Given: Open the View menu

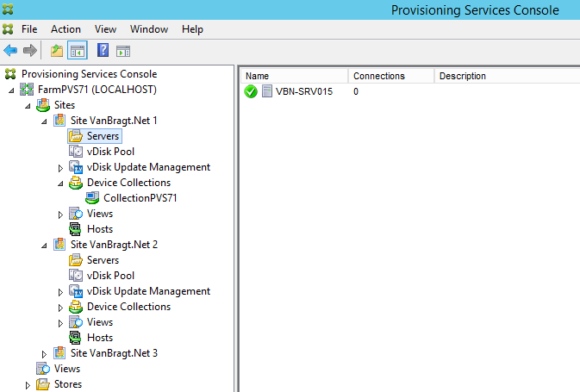Looking at the screenshot, I should (105, 29).
